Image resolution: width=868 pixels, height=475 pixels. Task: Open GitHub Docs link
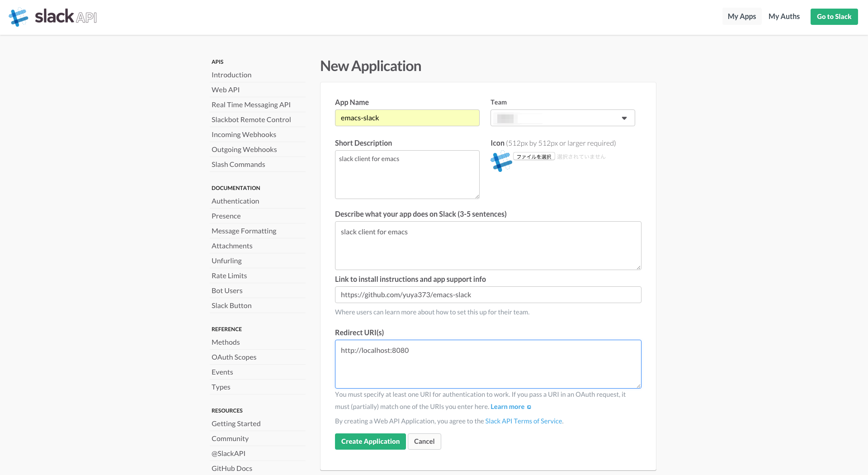pyautogui.click(x=232, y=469)
